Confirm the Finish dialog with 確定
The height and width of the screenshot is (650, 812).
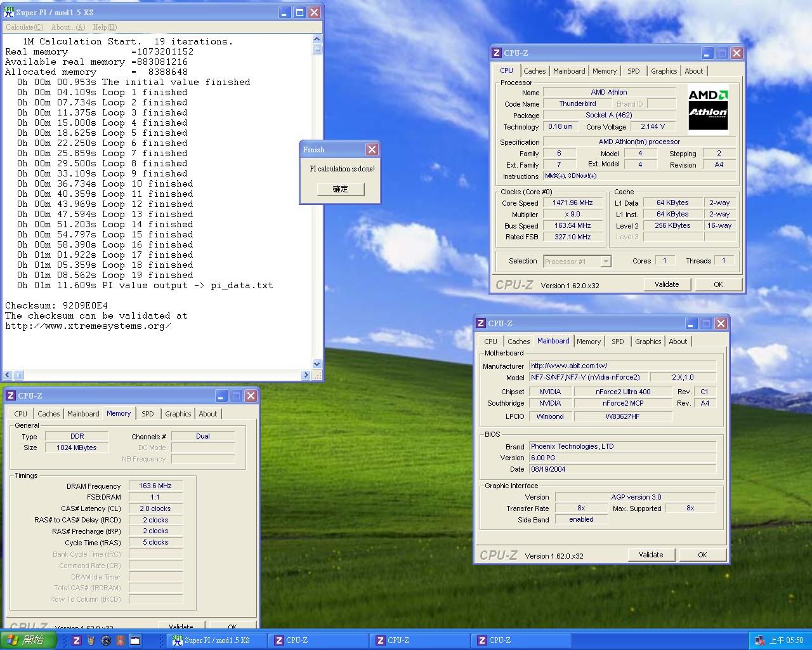click(340, 189)
